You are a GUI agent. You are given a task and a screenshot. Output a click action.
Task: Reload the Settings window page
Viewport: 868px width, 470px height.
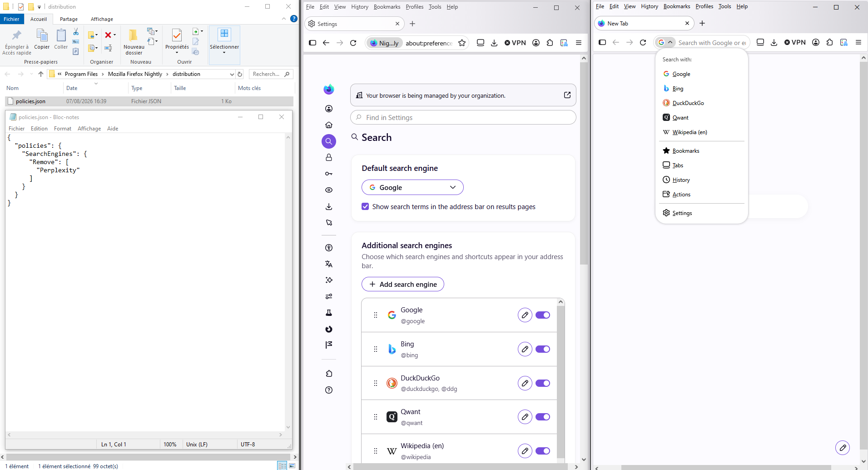pyautogui.click(x=353, y=43)
